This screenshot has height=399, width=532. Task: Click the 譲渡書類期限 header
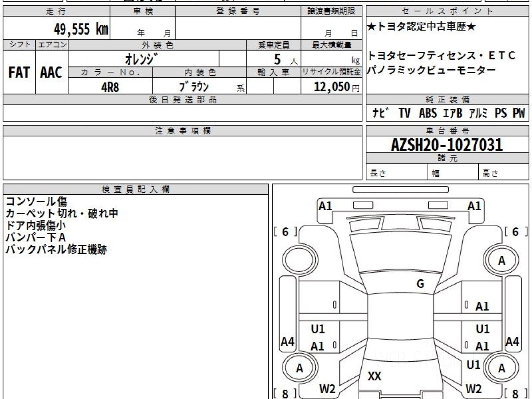pyautogui.click(x=332, y=12)
